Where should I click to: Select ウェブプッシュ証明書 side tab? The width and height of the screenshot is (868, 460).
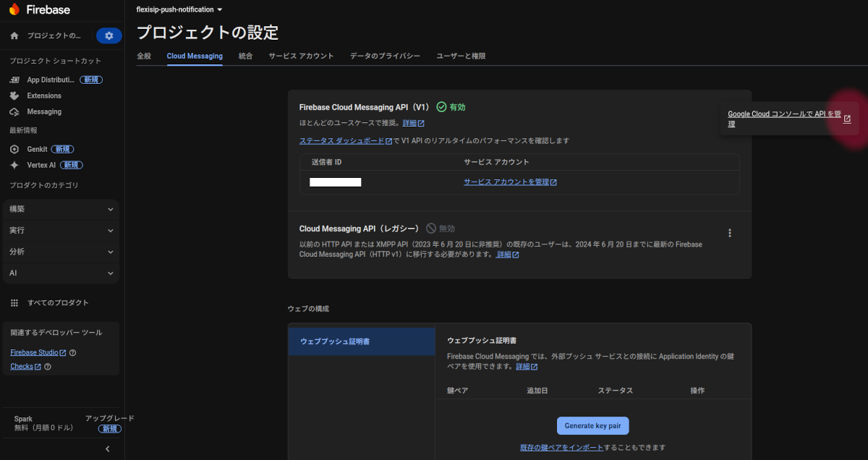pyautogui.click(x=362, y=341)
